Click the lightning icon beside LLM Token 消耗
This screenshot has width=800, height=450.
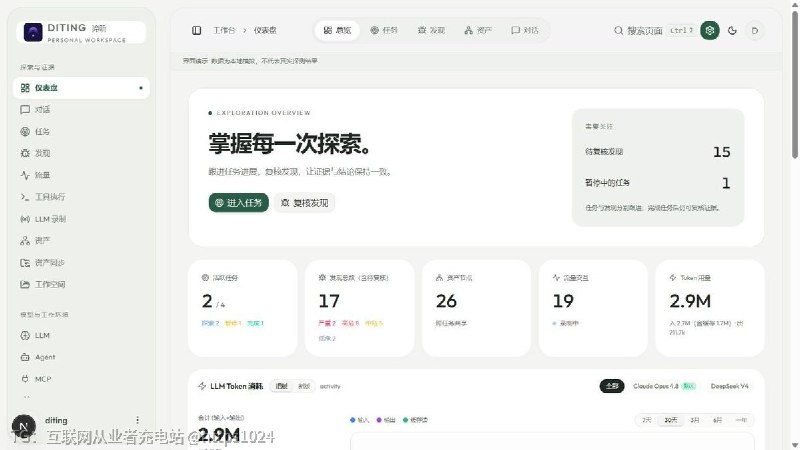[202, 386]
